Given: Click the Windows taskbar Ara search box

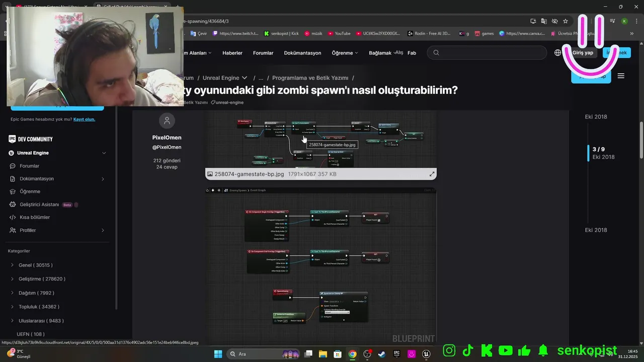Looking at the screenshot, I should tap(264, 354).
